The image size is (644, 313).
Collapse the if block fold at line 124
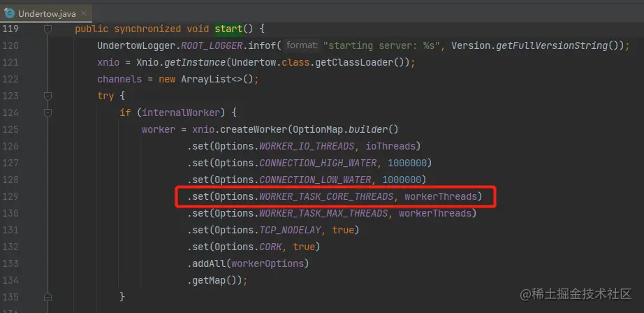[x=48, y=112]
